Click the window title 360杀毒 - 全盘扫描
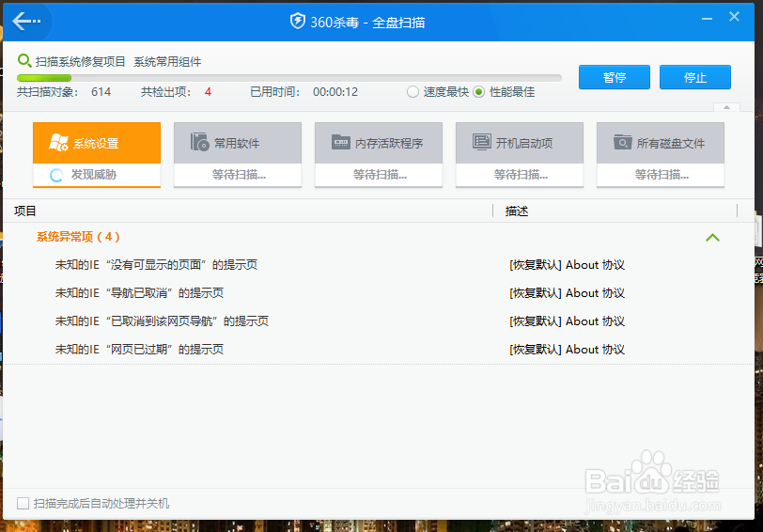 [367, 22]
